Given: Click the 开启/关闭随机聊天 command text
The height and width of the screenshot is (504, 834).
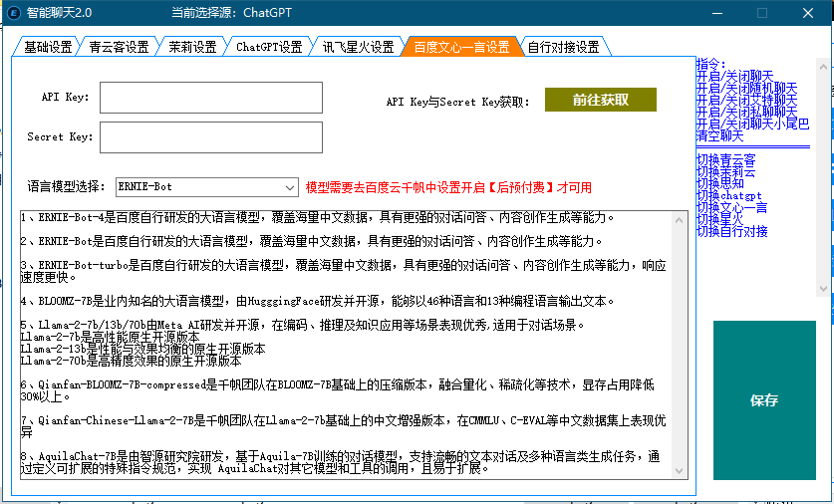Looking at the screenshot, I should pos(746,89).
